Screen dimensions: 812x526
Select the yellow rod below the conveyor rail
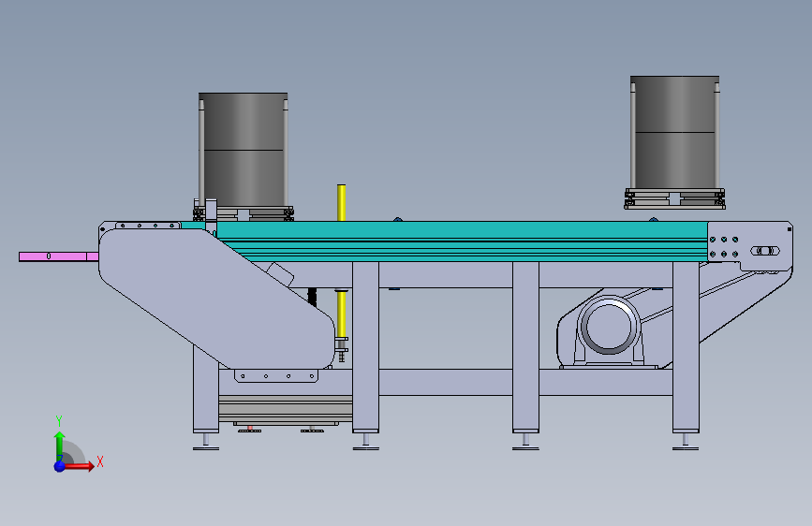pos(341,314)
